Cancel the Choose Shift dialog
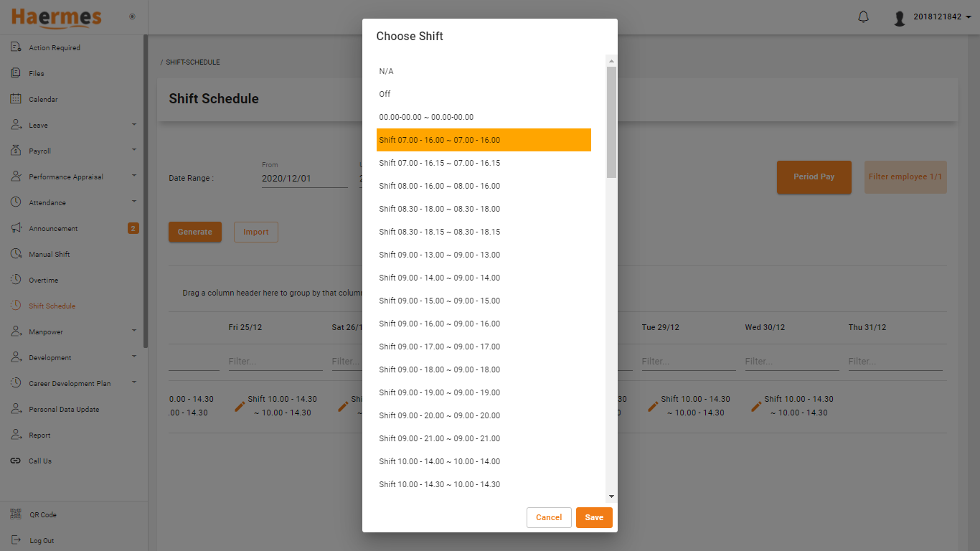This screenshot has width=980, height=551. pyautogui.click(x=549, y=517)
